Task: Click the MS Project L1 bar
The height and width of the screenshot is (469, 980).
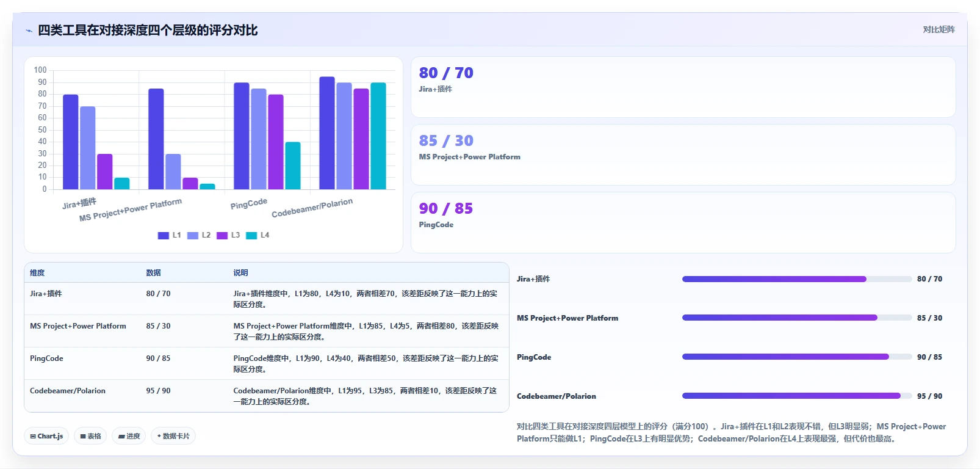Action: click(x=156, y=139)
